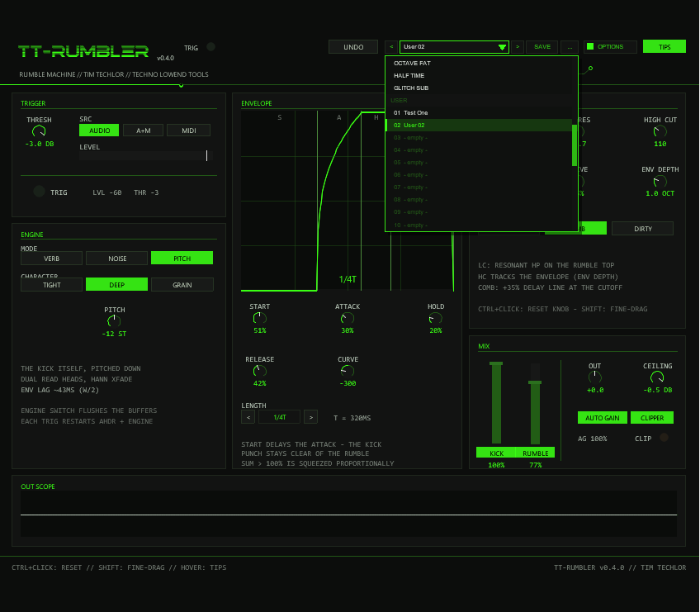This screenshot has width=700, height=612.
Task: Toggle the OPTIONS checkbox
Action: click(x=590, y=46)
